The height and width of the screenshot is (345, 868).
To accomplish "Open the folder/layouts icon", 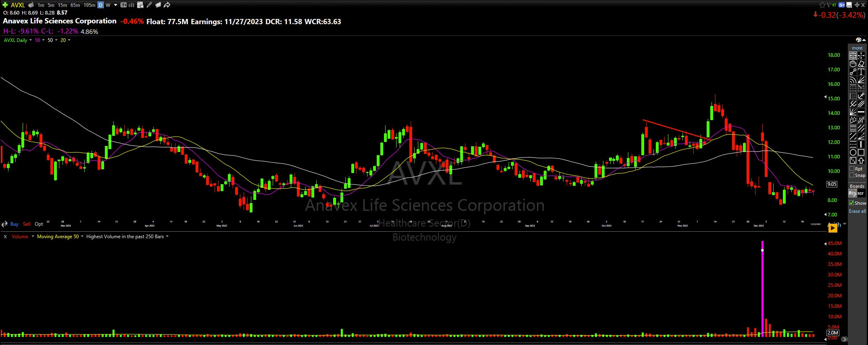I will (158, 5).
